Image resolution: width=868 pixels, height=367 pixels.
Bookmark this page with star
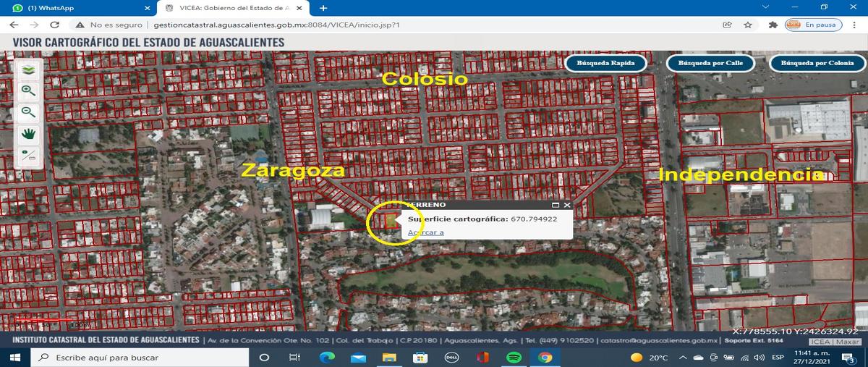(747, 25)
